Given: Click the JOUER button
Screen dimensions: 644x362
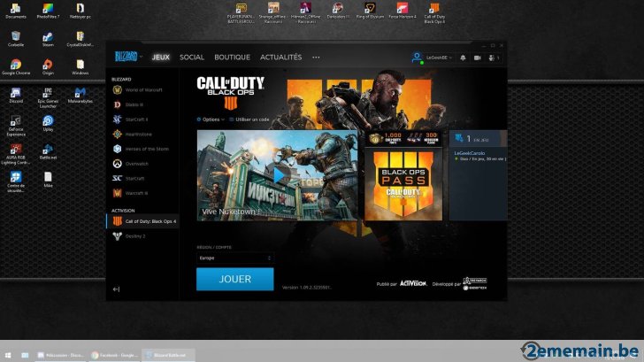Looking at the screenshot, I should click(235, 280).
